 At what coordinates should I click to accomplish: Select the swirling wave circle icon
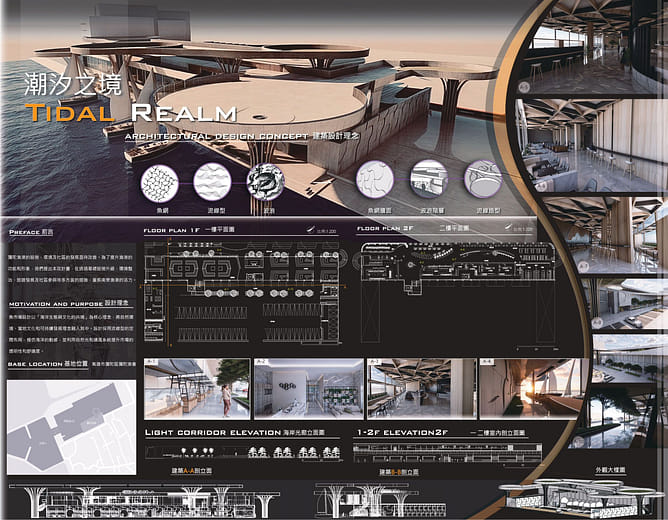pos(265,183)
